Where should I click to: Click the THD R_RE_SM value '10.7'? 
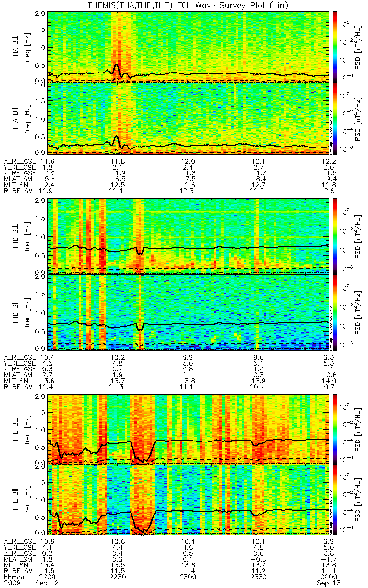pyautogui.click(x=329, y=387)
